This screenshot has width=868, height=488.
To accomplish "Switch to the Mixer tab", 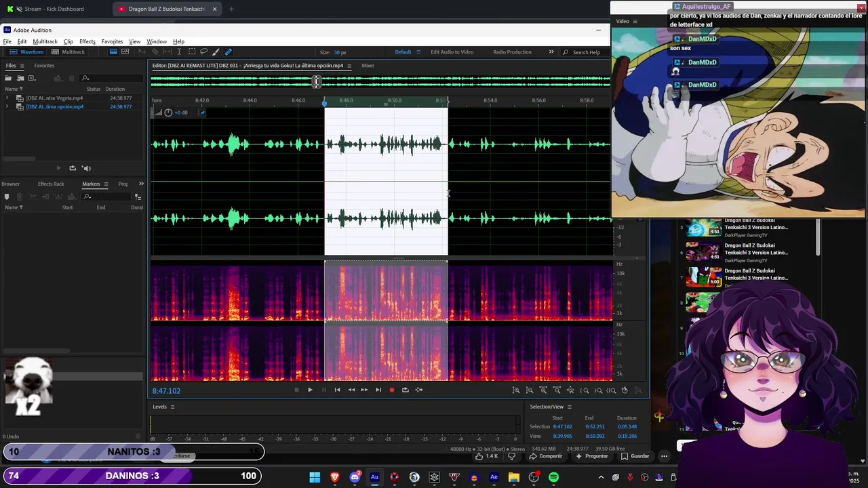I will click(368, 66).
